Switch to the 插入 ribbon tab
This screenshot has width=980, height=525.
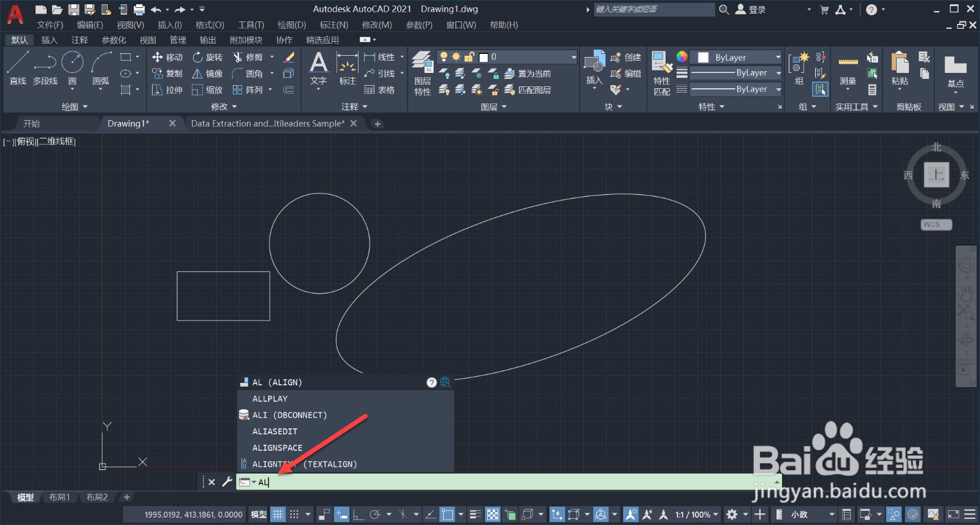[x=49, y=40]
